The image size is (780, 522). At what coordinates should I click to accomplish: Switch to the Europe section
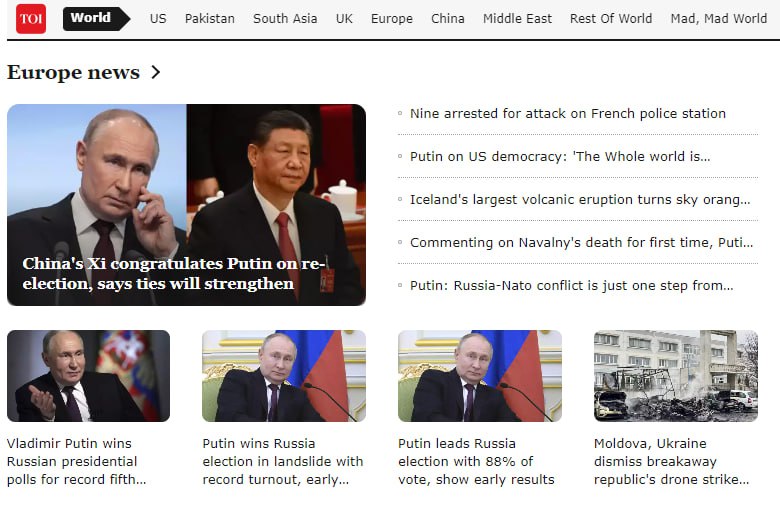coord(392,19)
